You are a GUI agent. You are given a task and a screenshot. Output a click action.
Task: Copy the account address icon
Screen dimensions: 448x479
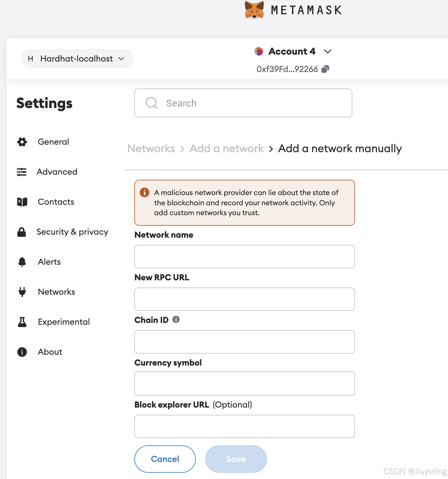point(325,69)
